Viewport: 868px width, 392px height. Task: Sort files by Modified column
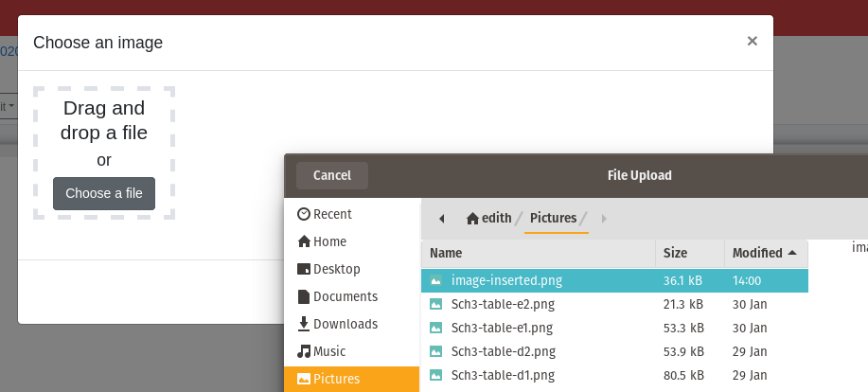click(764, 253)
